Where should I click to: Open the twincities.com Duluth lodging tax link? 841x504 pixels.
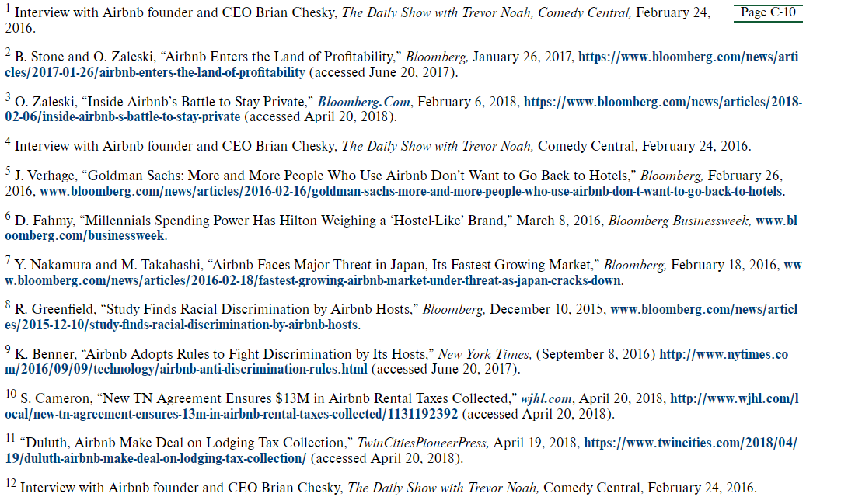(x=155, y=458)
